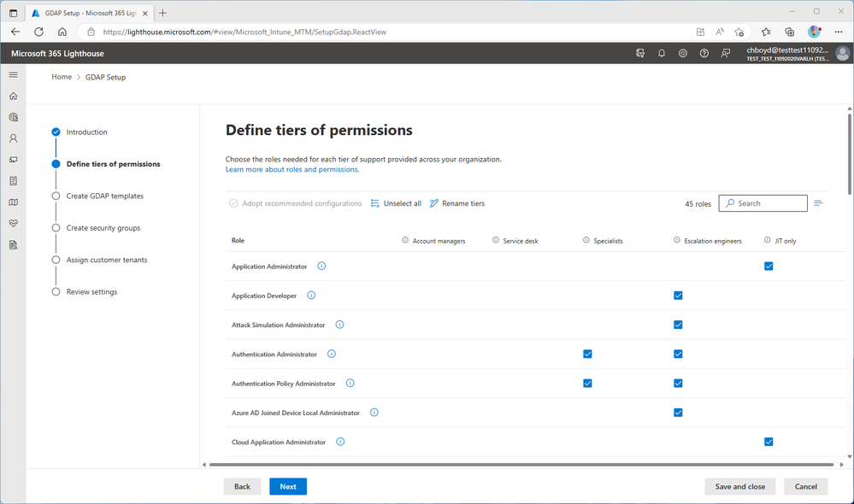The width and height of the screenshot is (854, 504).
Task: Open the feedback icon in header
Action: point(726,53)
